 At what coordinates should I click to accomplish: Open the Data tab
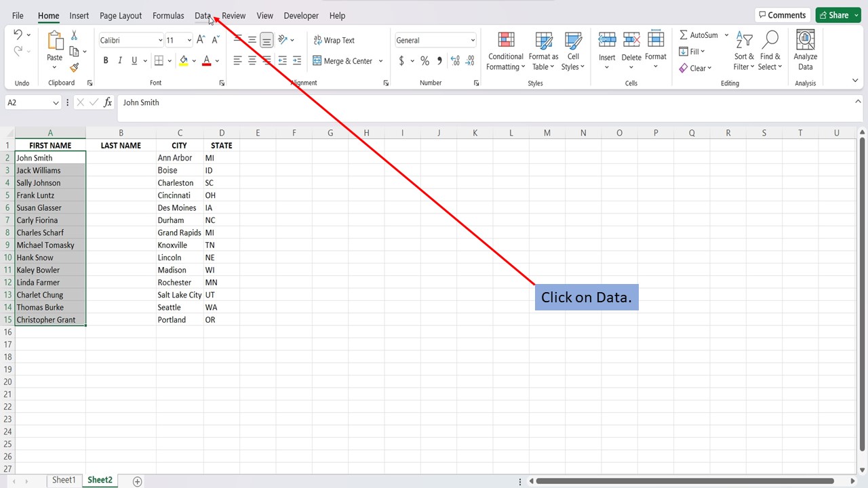[203, 16]
